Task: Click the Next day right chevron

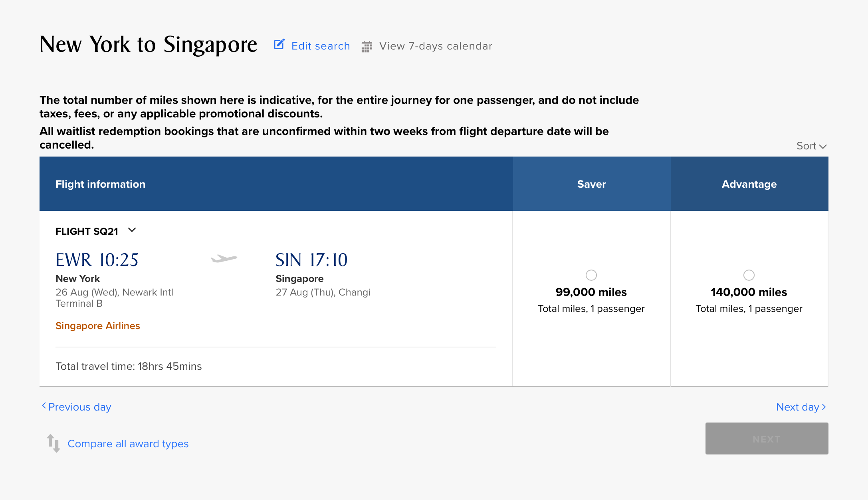Action: click(x=824, y=407)
